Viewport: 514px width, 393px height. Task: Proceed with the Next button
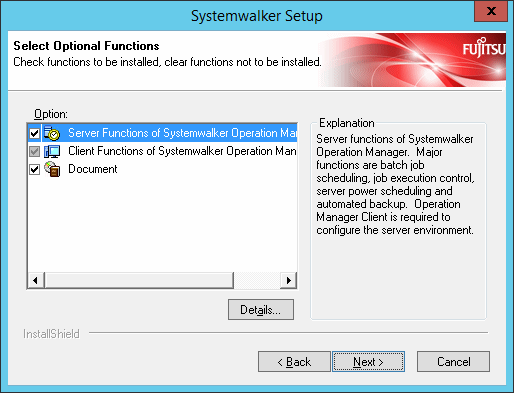coord(369,362)
